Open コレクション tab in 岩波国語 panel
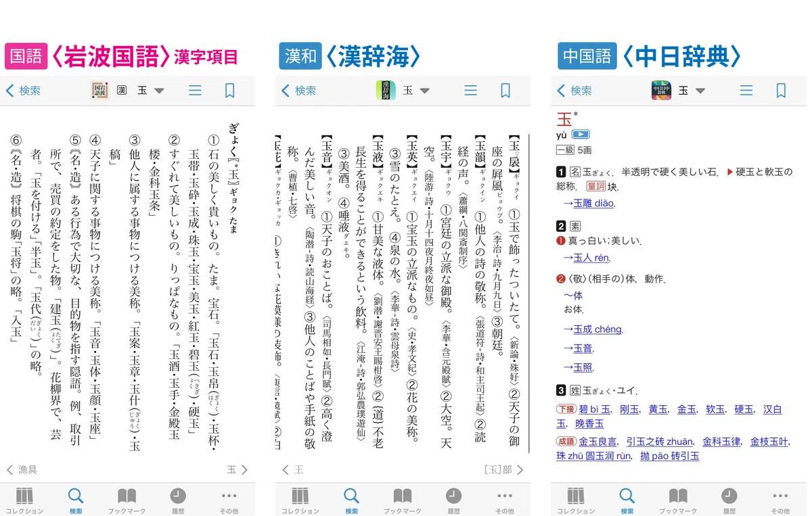812x516 pixels. click(24, 500)
